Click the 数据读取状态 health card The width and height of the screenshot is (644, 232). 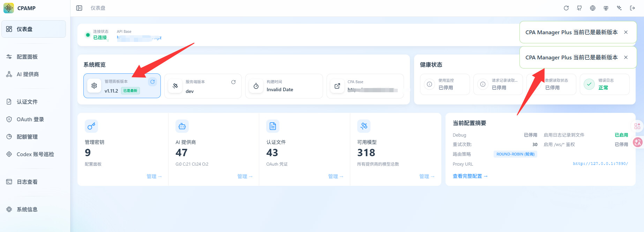click(x=552, y=84)
